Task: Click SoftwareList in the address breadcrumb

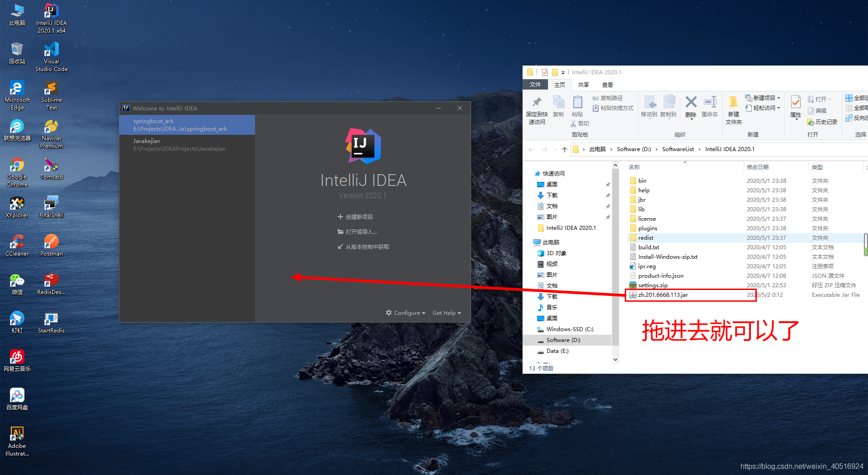Action: pos(678,149)
